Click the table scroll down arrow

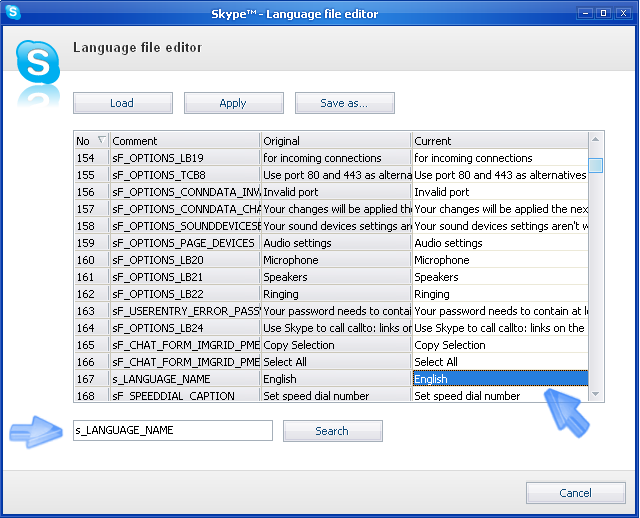596,394
